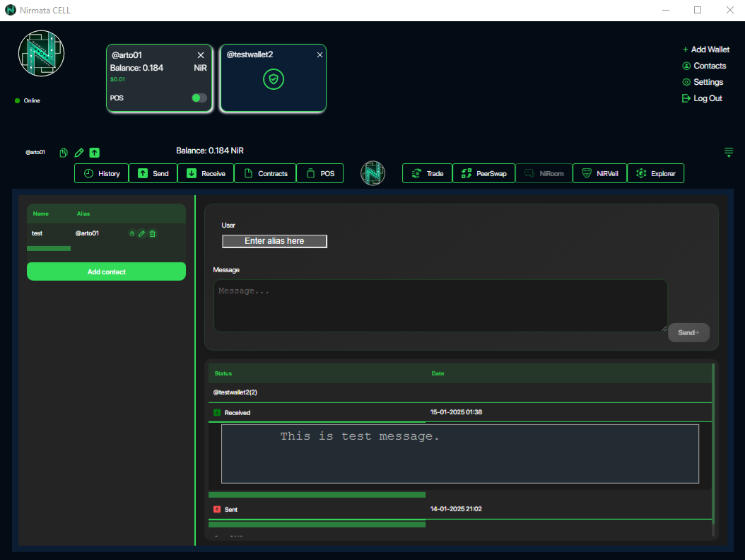Open the History tab
The height and width of the screenshot is (560, 745).
point(102,173)
